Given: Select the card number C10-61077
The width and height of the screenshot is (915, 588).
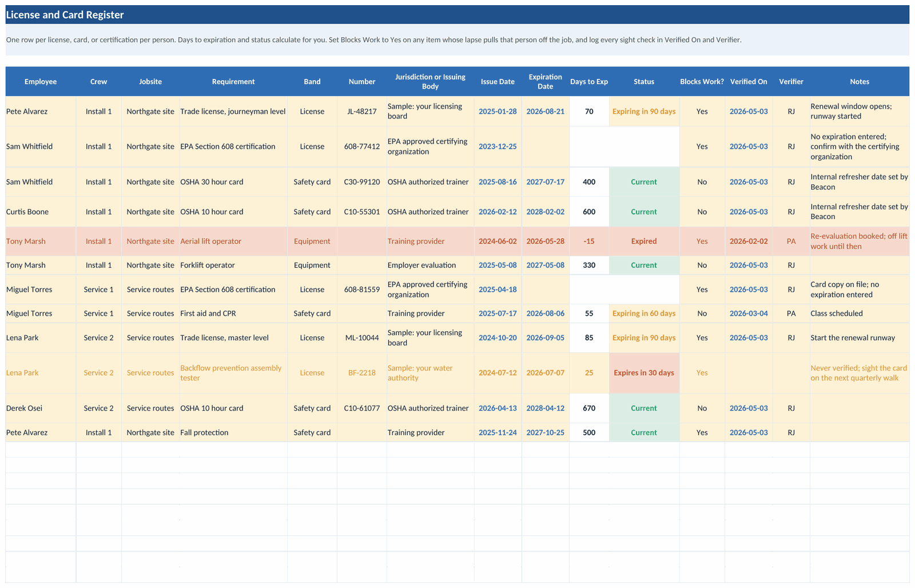Looking at the screenshot, I should [362, 408].
